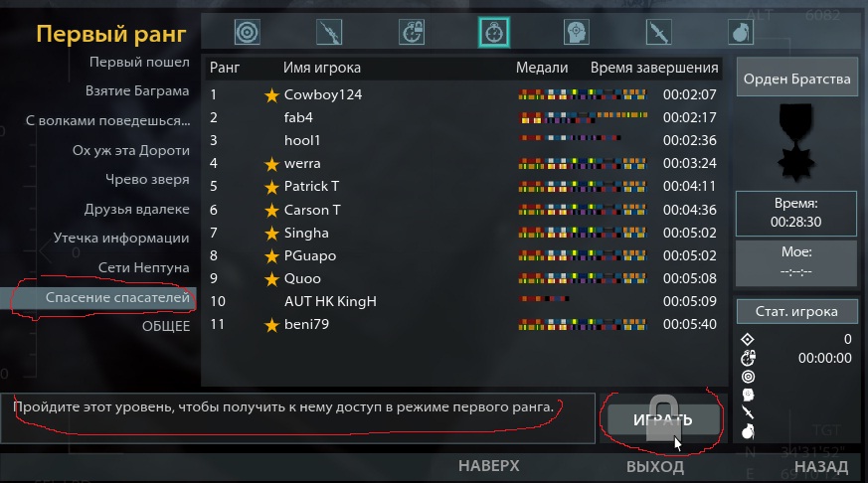Select the Cowboy124 leaderboard row
Image resolution: width=868 pixels, height=483 pixels.
tap(464, 94)
